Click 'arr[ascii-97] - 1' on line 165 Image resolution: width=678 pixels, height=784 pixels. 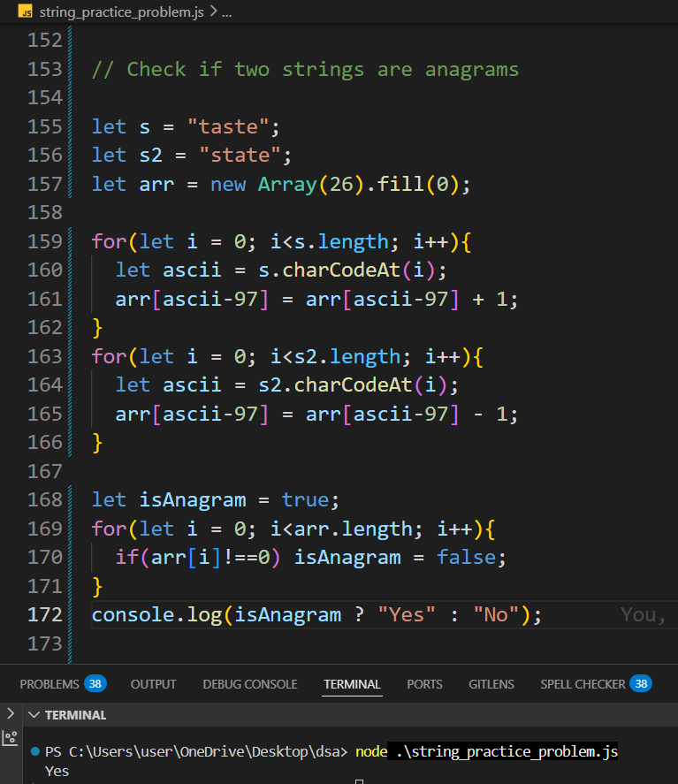[x=407, y=414]
